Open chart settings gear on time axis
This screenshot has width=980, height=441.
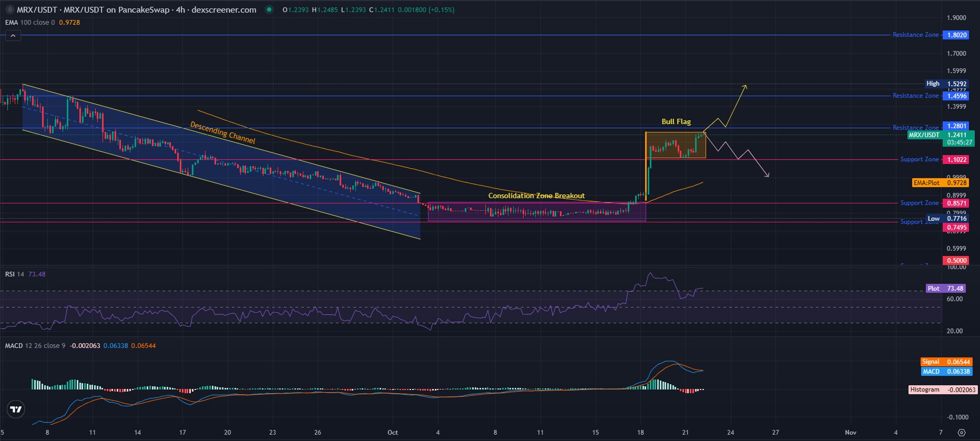coord(962,433)
